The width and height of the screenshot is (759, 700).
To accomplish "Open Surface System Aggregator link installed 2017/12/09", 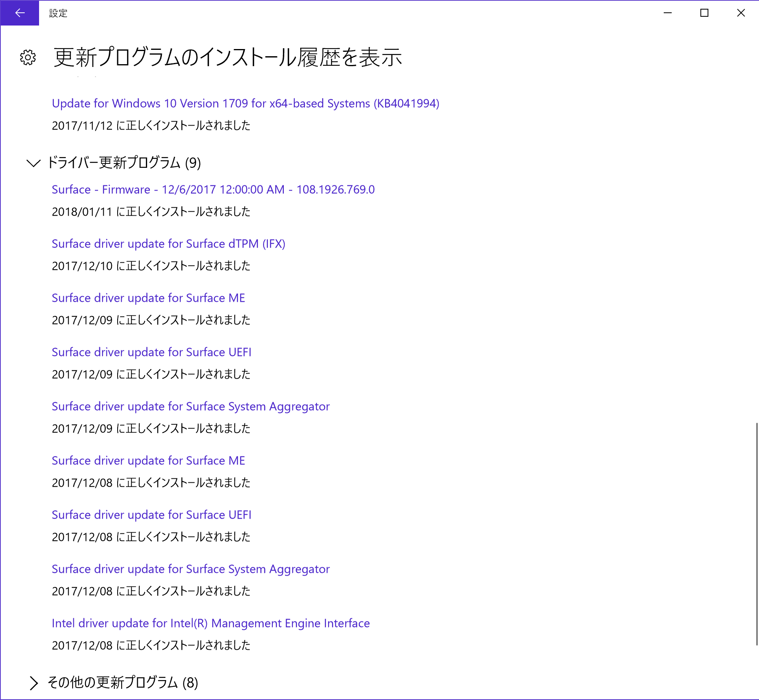I will tap(191, 406).
